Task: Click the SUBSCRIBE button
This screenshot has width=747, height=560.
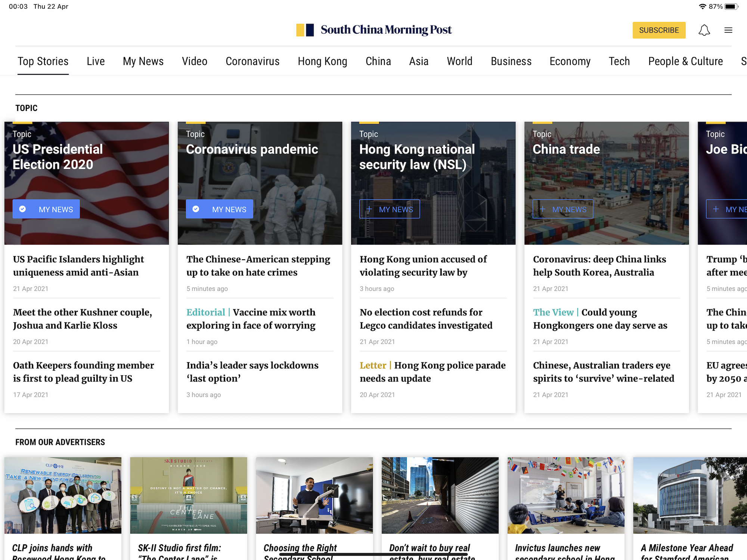Action: click(x=659, y=30)
